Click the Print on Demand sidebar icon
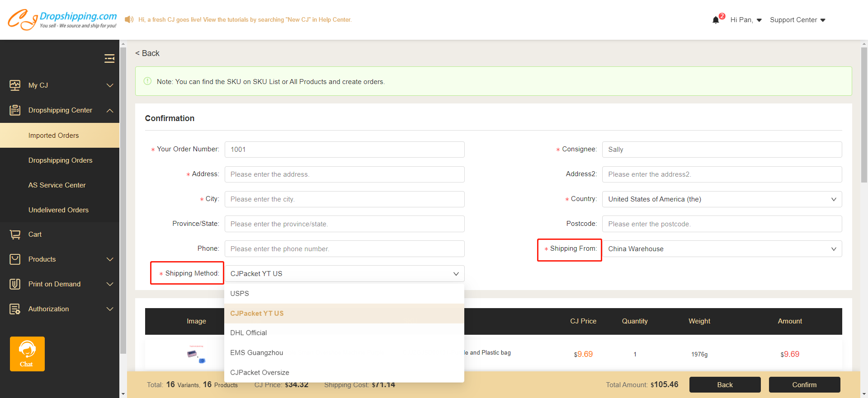Viewport: 868px width, 398px height. 15,284
